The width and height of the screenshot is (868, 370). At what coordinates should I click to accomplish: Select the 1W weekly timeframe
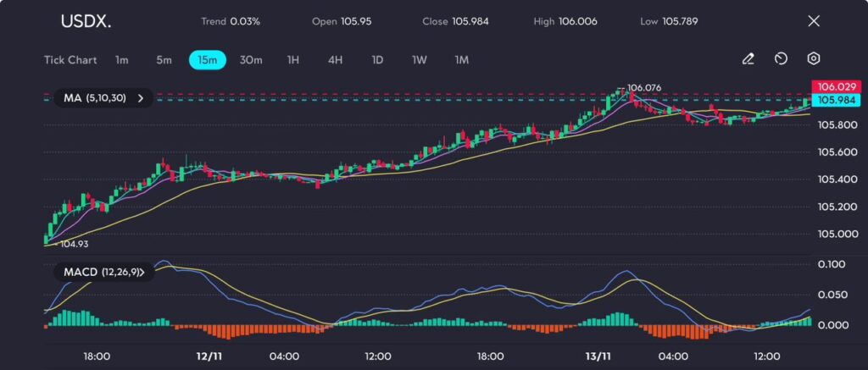click(x=420, y=60)
